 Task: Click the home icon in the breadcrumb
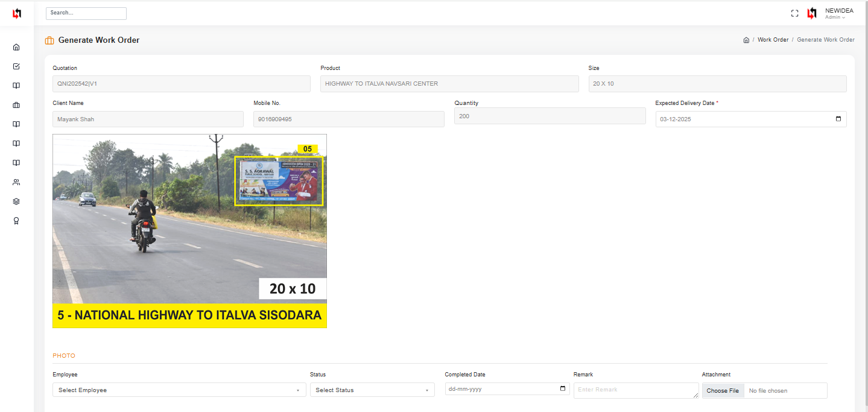point(746,40)
